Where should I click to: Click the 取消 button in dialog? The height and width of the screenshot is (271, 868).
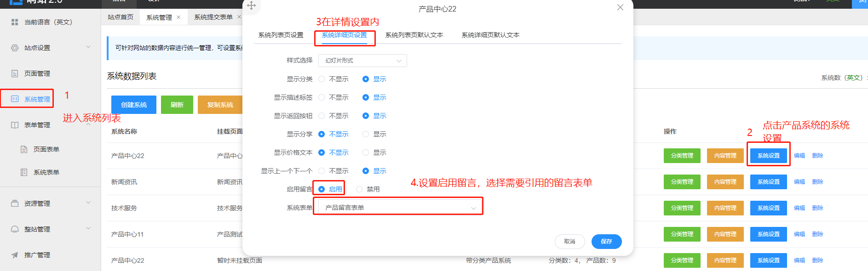(x=569, y=242)
